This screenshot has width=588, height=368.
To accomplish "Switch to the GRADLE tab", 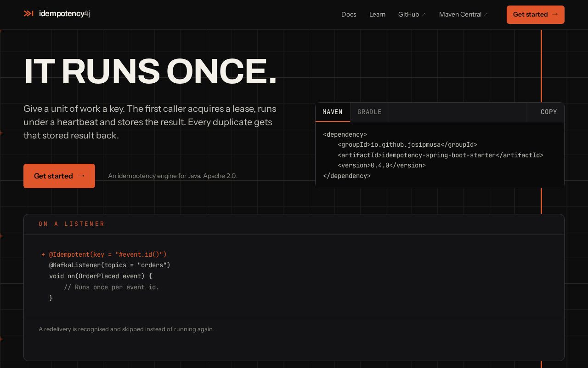I will 369,112.
